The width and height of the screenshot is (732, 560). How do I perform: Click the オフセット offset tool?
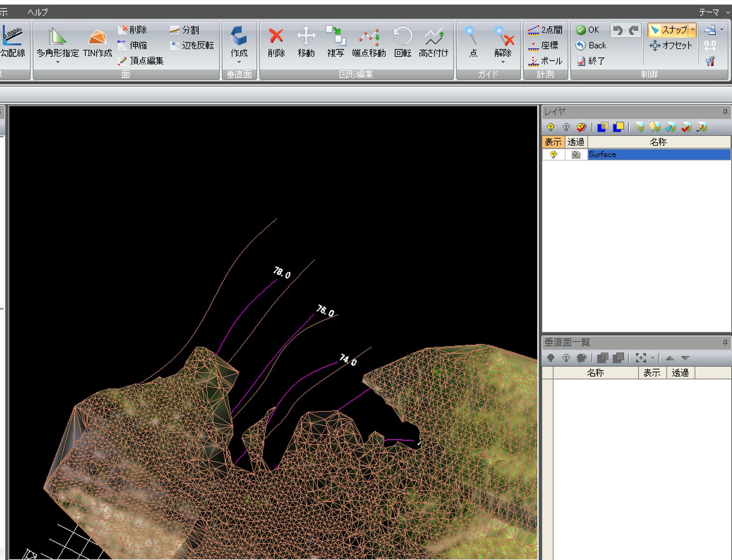pos(670,45)
